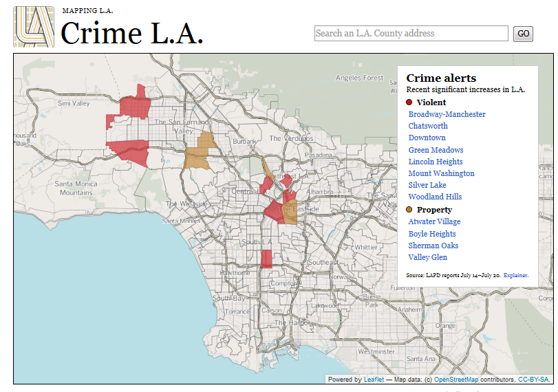Click the Whittier map label

pos(366,247)
